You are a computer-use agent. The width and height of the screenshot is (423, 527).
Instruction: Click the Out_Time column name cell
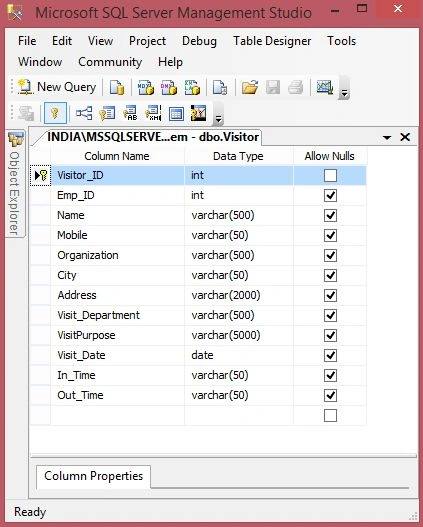click(x=118, y=395)
